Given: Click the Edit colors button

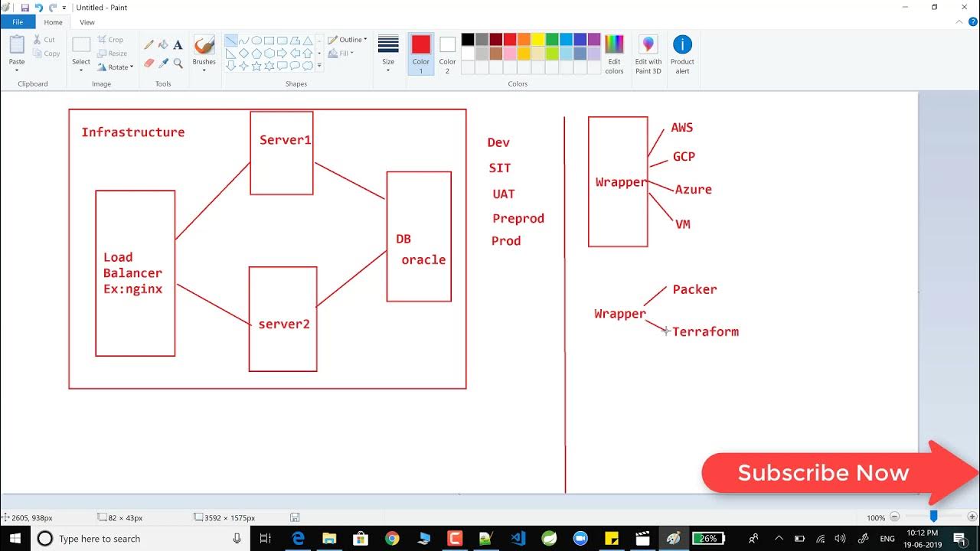Looking at the screenshot, I should click(x=614, y=54).
